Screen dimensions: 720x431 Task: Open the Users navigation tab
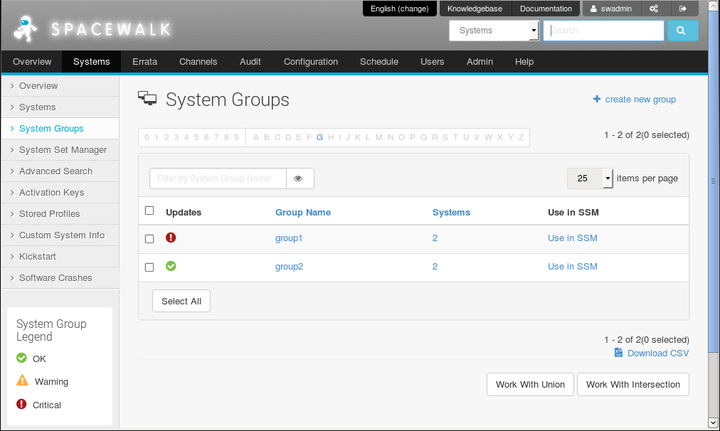point(432,62)
